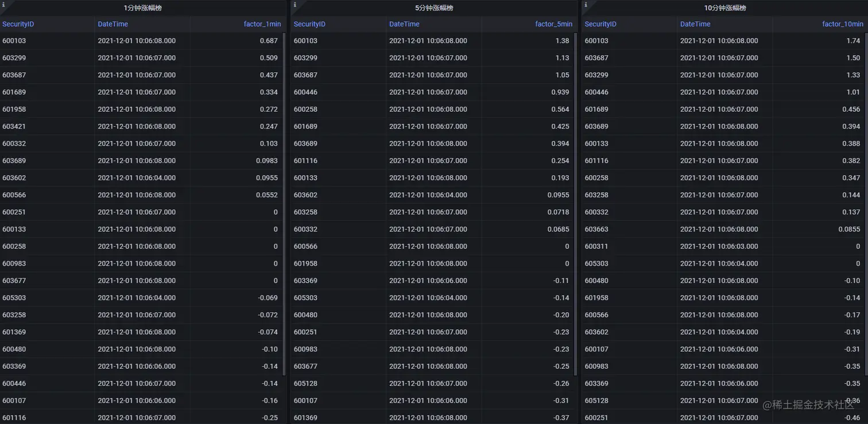Screen dimensions: 868x424
Task: Select factor value -0.069
Action: [x=268, y=298]
